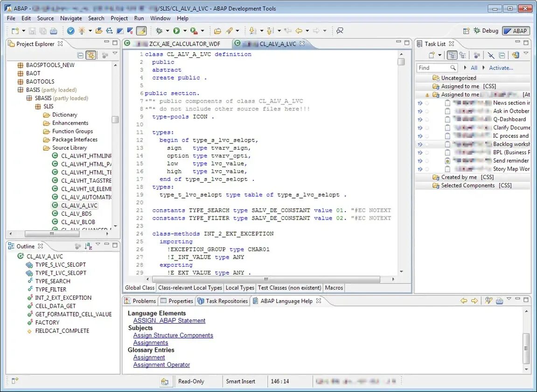Click the New wizard icon in toolbar
The image size is (537, 392).
(15, 31)
